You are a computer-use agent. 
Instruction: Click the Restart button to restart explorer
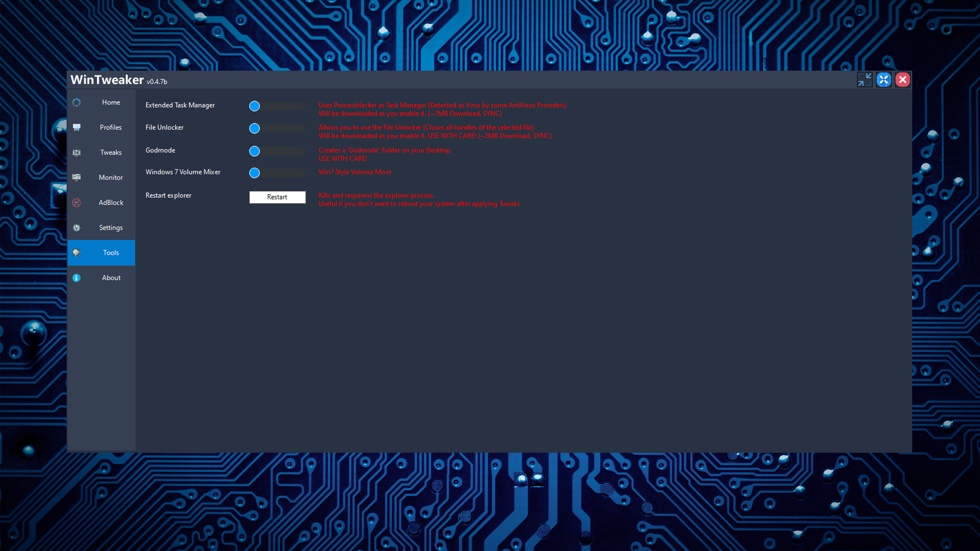point(277,197)
